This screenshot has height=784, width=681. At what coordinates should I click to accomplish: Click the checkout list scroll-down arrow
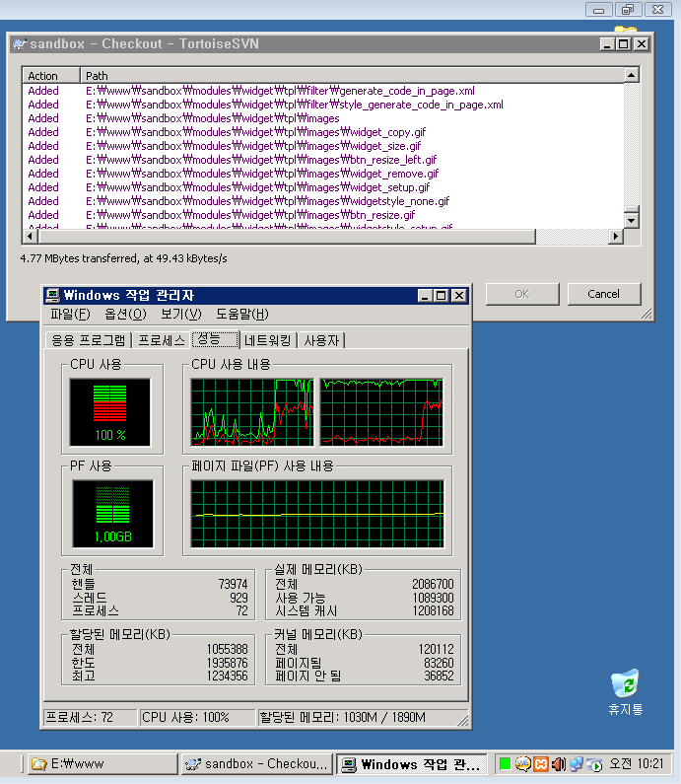pos(632,220)
